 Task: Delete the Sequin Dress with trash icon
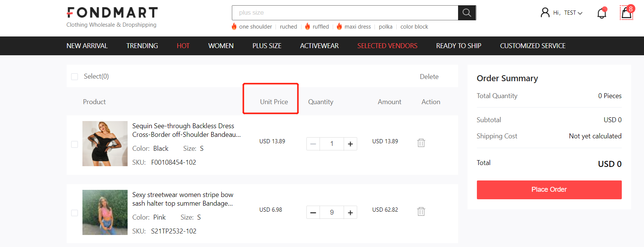(x=421, y=143)
